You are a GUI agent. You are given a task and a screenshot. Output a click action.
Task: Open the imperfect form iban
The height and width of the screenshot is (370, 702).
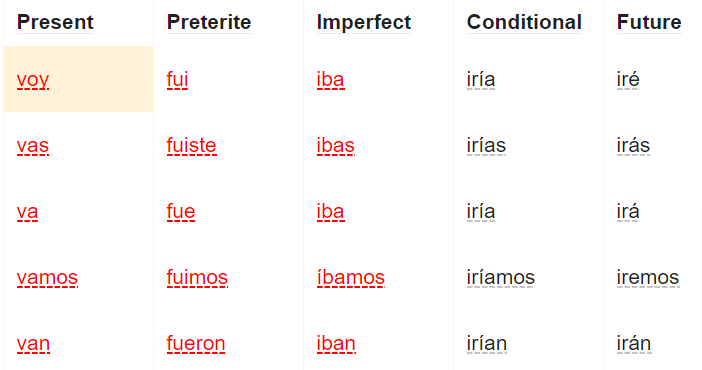point(336,344)
